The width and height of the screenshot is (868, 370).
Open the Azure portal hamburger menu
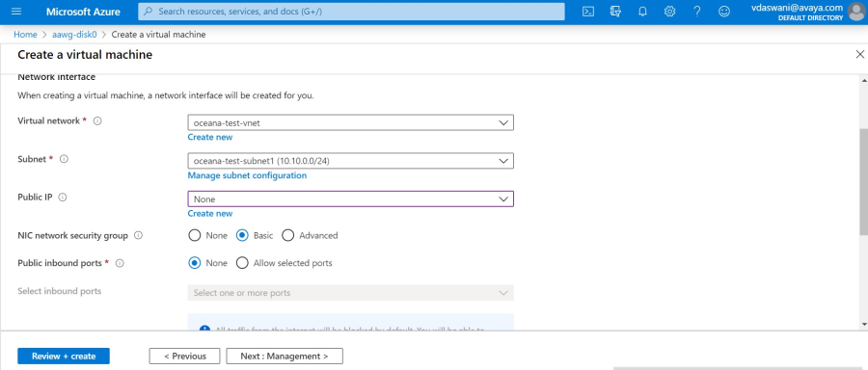point(16,12)
